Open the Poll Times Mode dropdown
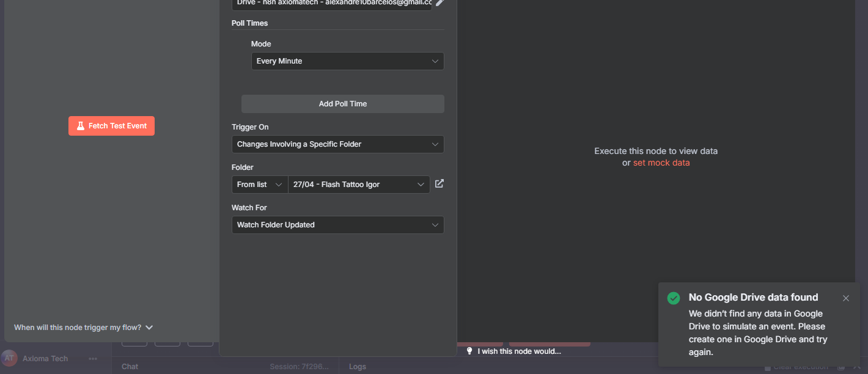The image size is (868, 374). click(x=347, y=61)
